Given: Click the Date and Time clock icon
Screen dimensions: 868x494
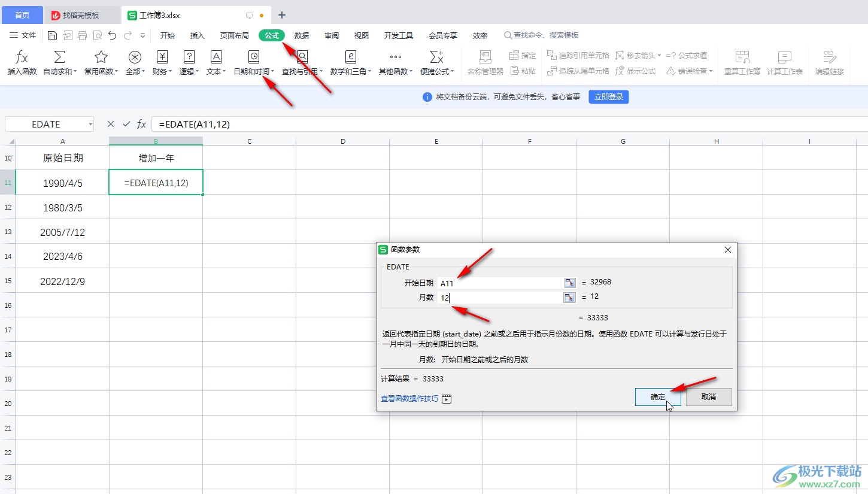Looking at the screenshot, I should click(254, 57).
